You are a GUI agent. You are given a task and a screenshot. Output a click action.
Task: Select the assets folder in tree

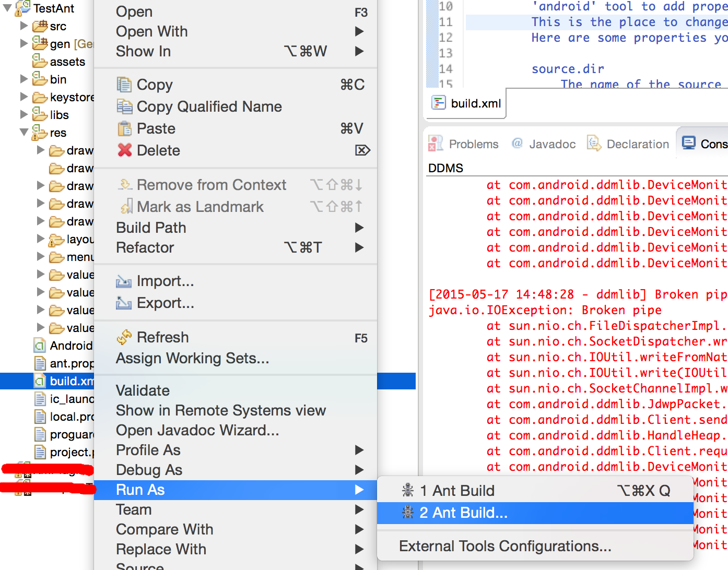67,62
